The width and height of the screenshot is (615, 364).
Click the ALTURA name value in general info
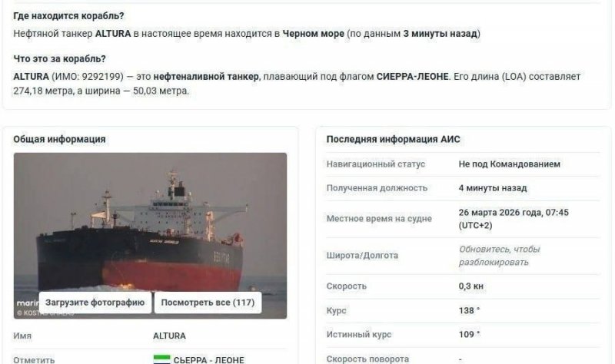pos(169,336)
